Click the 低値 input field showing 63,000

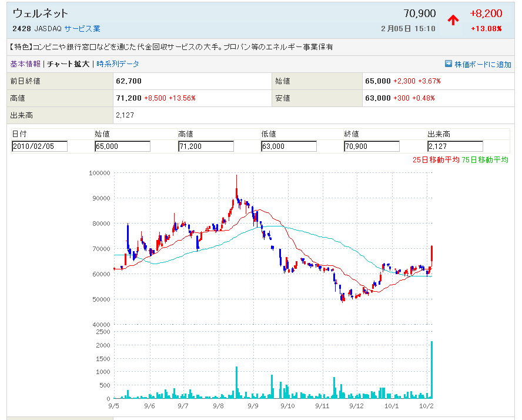289,146
